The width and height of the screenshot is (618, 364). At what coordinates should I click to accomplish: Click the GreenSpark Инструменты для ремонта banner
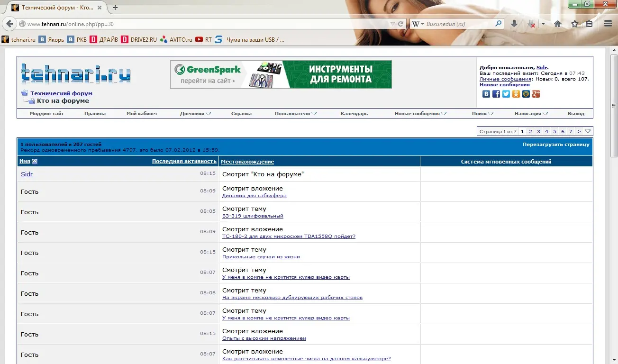(281, 74)
